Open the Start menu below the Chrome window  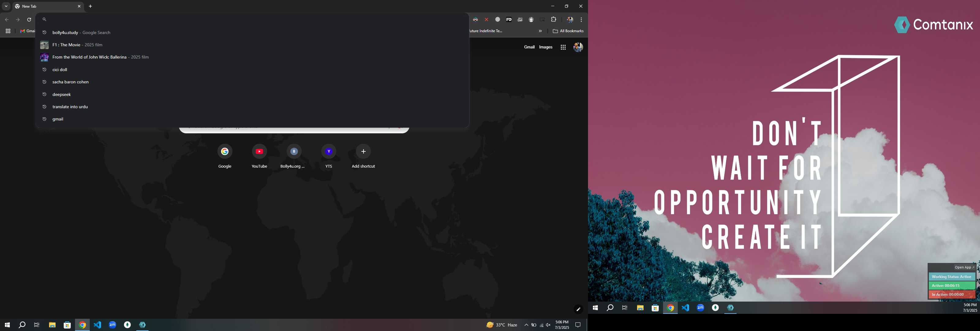[x=7, y=325]
